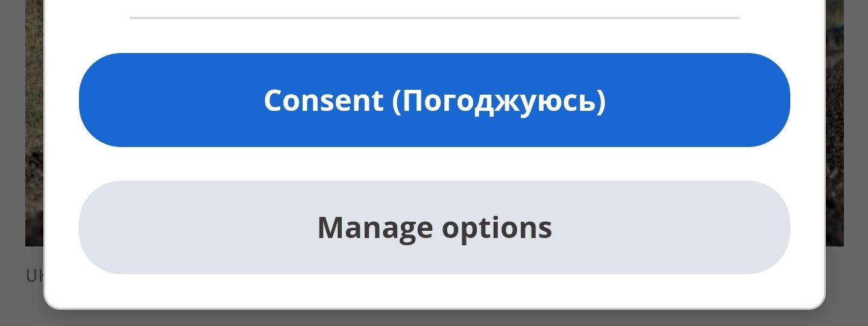The image size is (868, 326).
Task: Tap the word "Manage" on the grey button
Action: [x=375, y=227]
